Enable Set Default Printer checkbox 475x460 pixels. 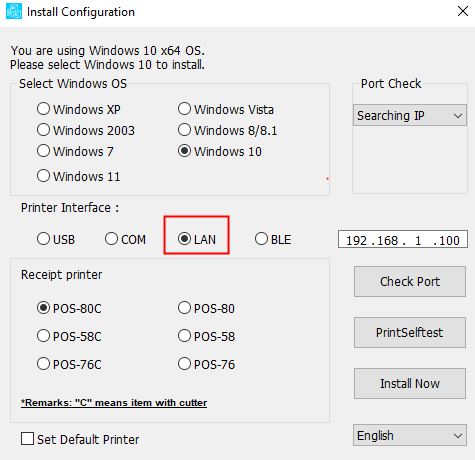point(27,439)
